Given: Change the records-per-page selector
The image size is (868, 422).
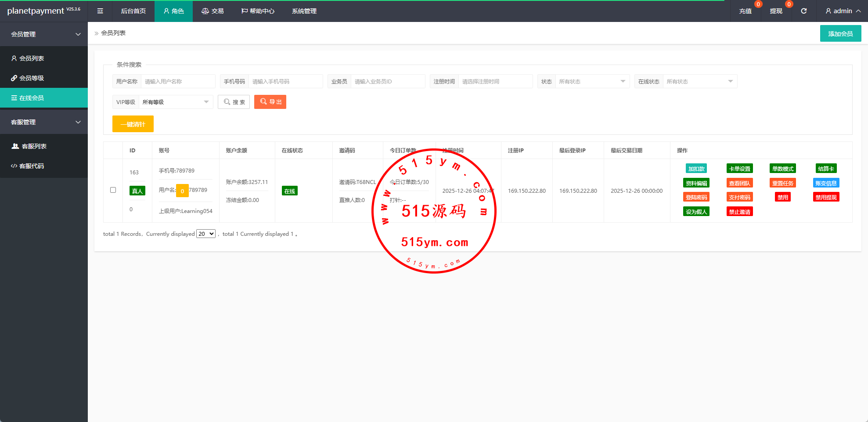Looking at the screenshot, I should click(206, 234).
